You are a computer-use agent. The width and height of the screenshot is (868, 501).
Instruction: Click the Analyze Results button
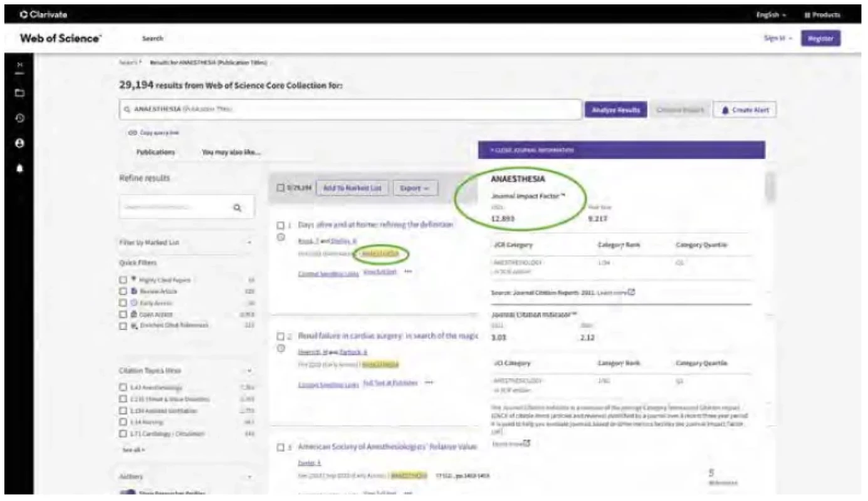(615, 110)
